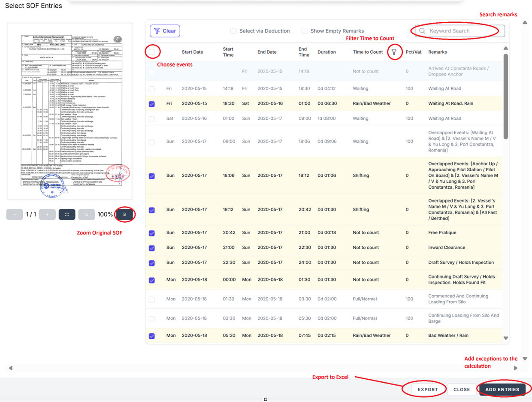
Task: Check the Commenced And Continuing Loading From Silo row
Action: click(151, 299)
